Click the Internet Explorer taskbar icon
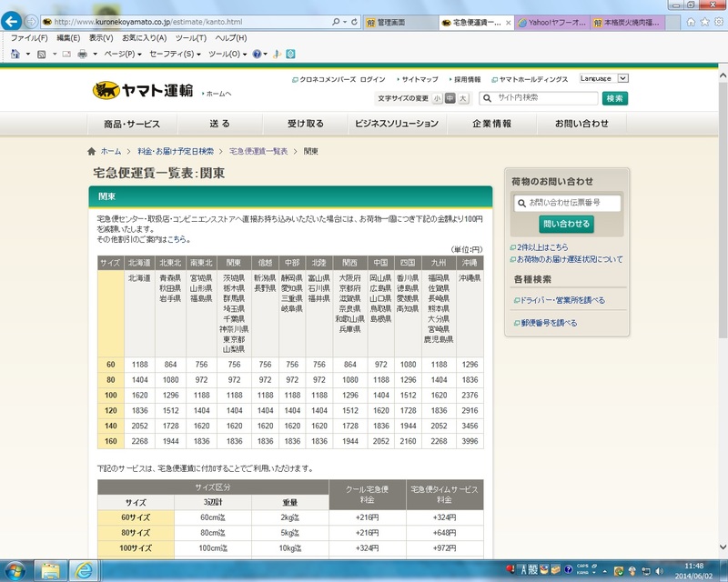 [84, 571]
